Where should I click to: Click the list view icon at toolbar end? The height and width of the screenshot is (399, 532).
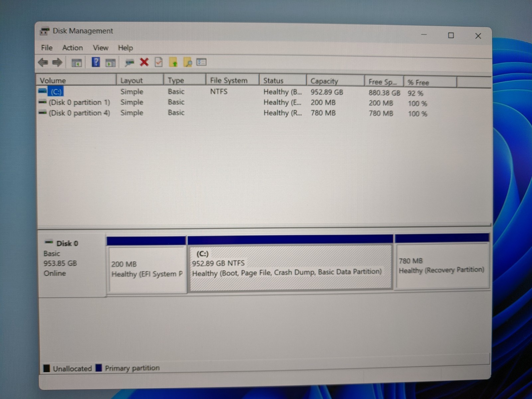[x=201, y=62]
